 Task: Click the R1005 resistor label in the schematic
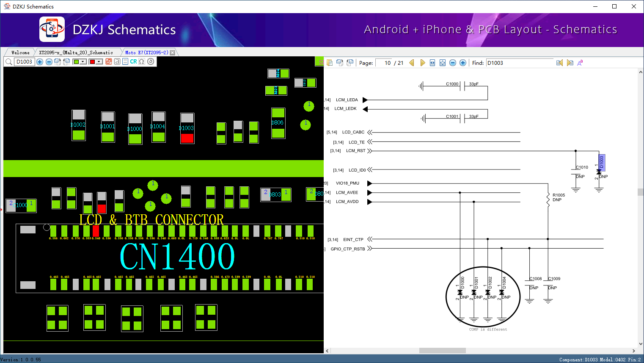559,195
